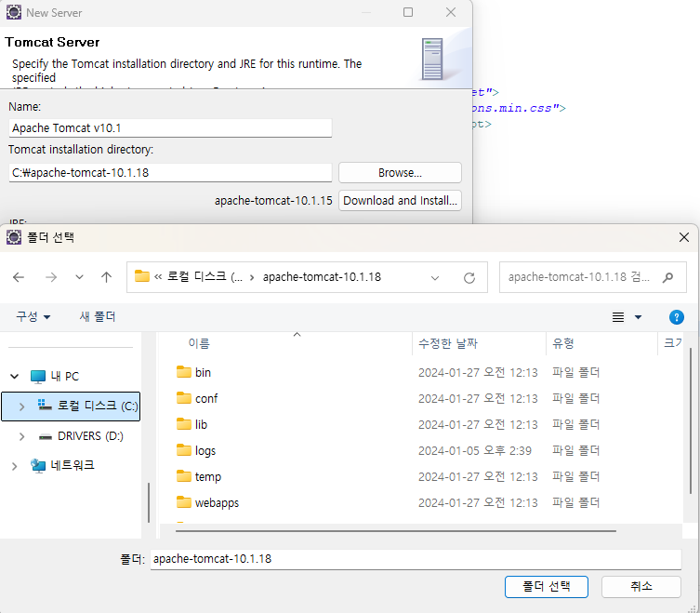700x613 pixels.
Task: Collapse the 내 PC tree node
Action: [14, 376]
